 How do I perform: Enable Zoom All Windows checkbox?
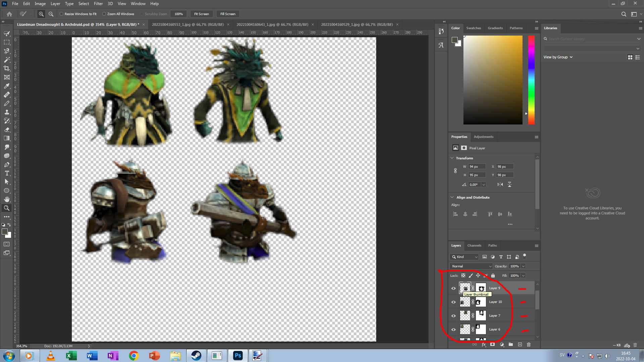point(104,14)
